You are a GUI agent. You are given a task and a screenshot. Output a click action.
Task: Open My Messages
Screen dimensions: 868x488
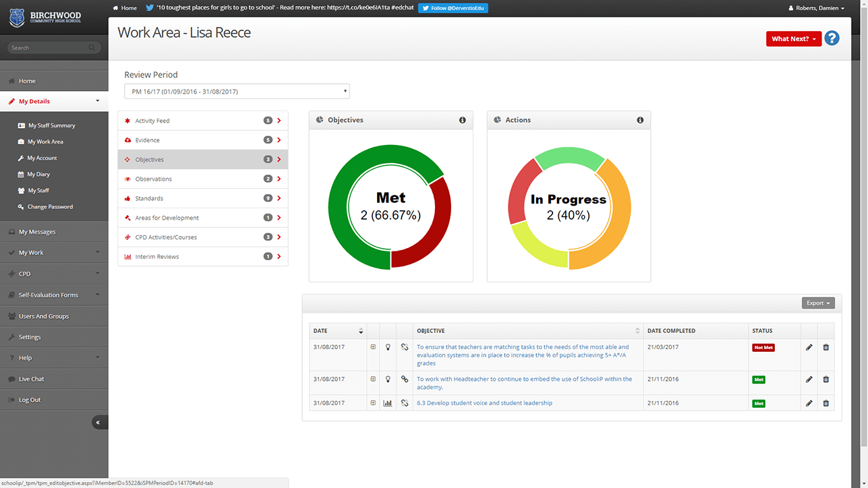point(54,232)
